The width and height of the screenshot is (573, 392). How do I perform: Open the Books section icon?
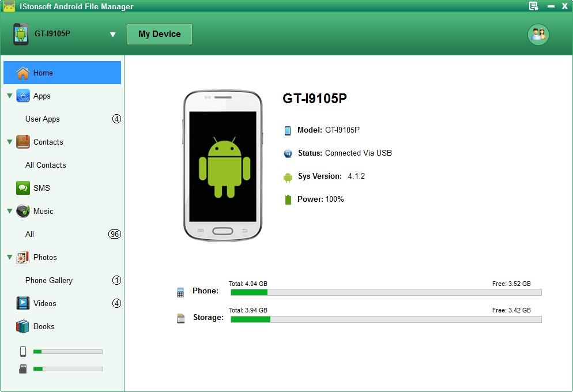tap(23, 326)
